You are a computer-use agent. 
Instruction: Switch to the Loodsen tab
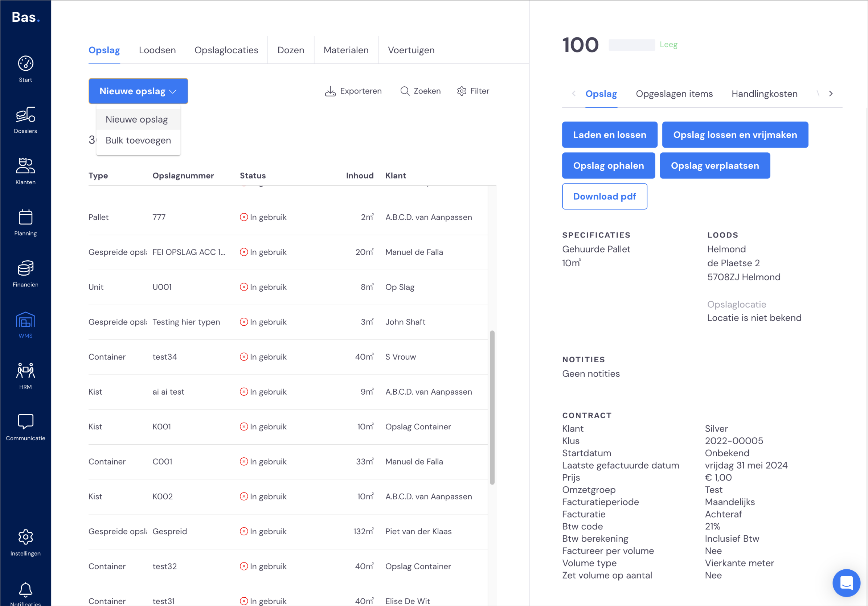[x=157, y=50]
